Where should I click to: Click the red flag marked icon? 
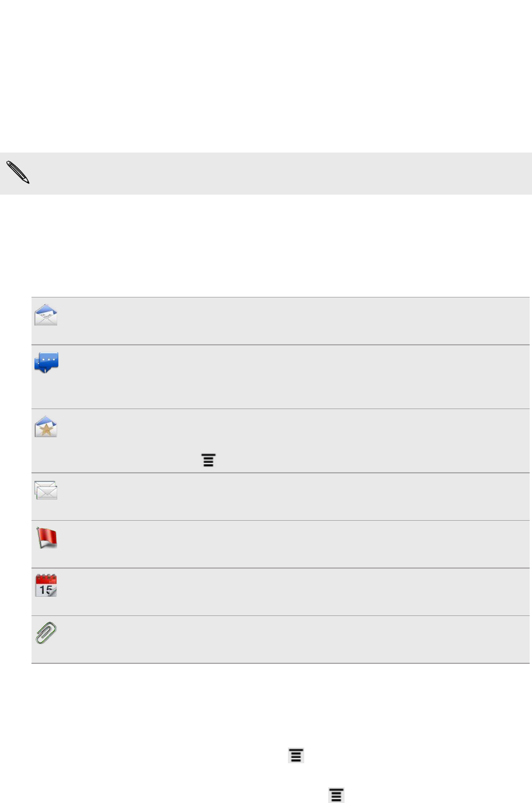click(x=46, y=538)
